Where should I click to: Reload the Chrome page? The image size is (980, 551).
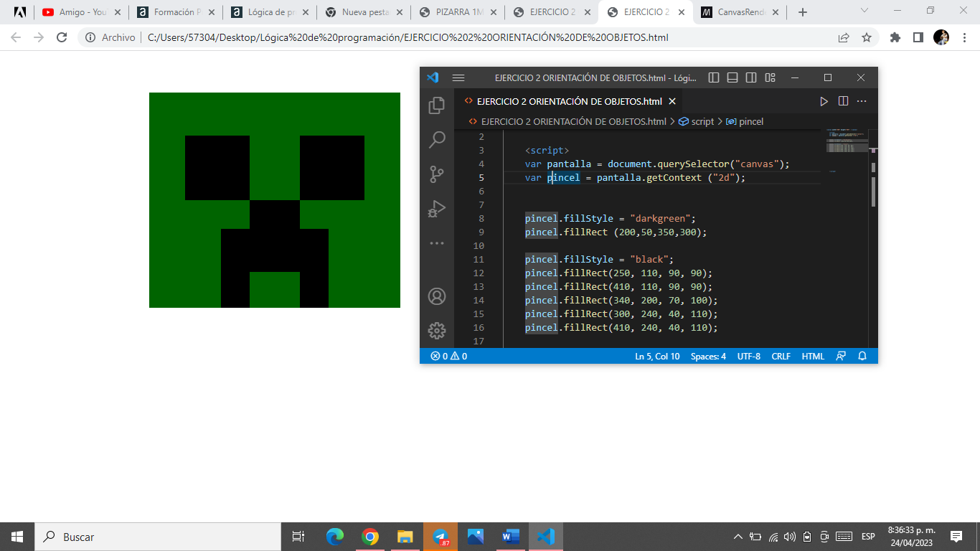click(62, 37)
